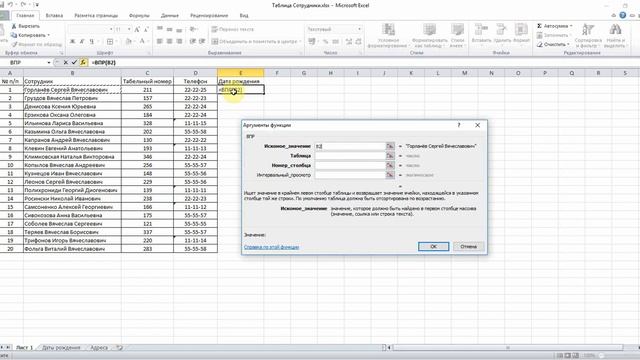The height and width of the screenshot is (360, 640).
Task: Expand the Name Box dropdown arrow
Action: (49, 62)
